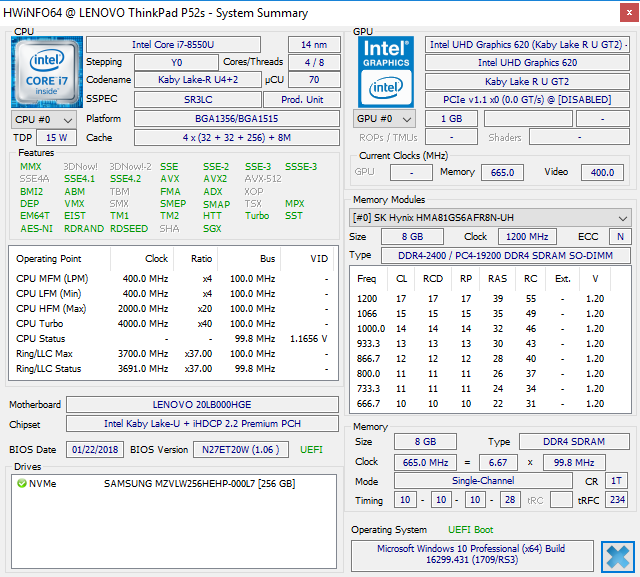
Task: Click the GPU memory clock 665.0 field
Action: click(502, 172)
